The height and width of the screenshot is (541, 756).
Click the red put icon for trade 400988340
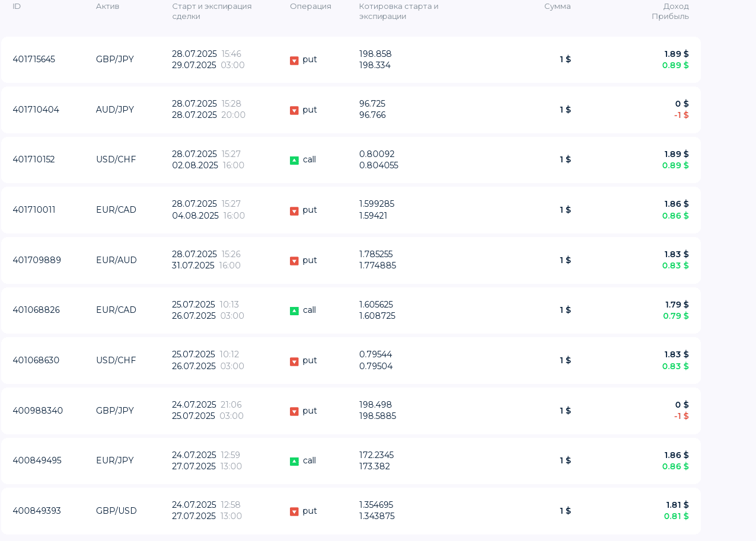tap(294, 411)
